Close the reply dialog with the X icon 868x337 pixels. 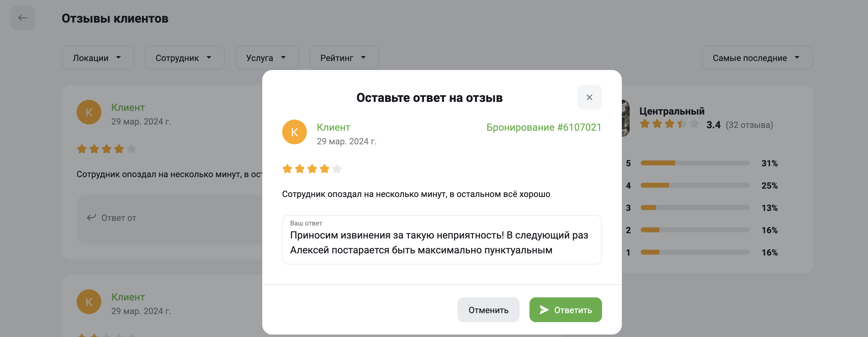click(589, 97)
